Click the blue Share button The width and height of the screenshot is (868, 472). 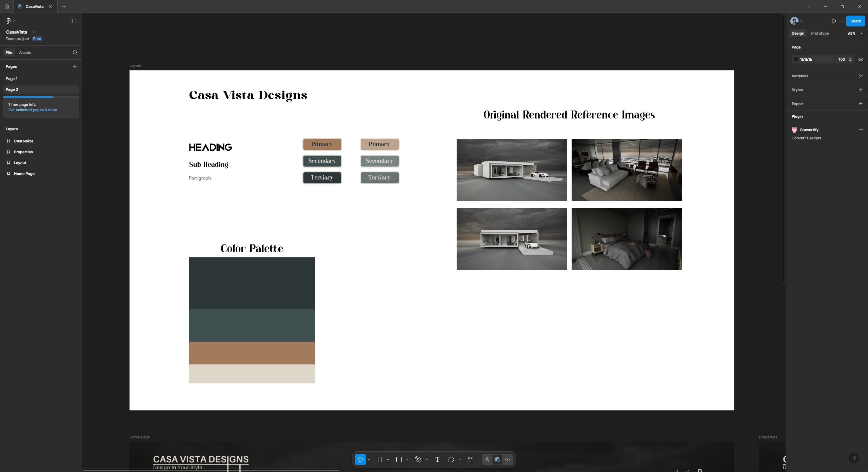tap(855, 21)
